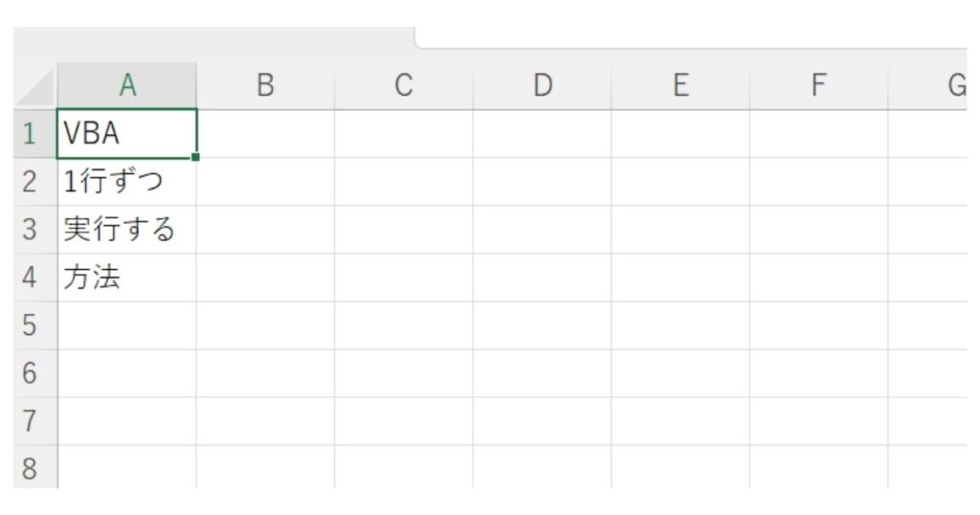Select row 3 header
Screen dimensions: 980x515
coord(30,230)
